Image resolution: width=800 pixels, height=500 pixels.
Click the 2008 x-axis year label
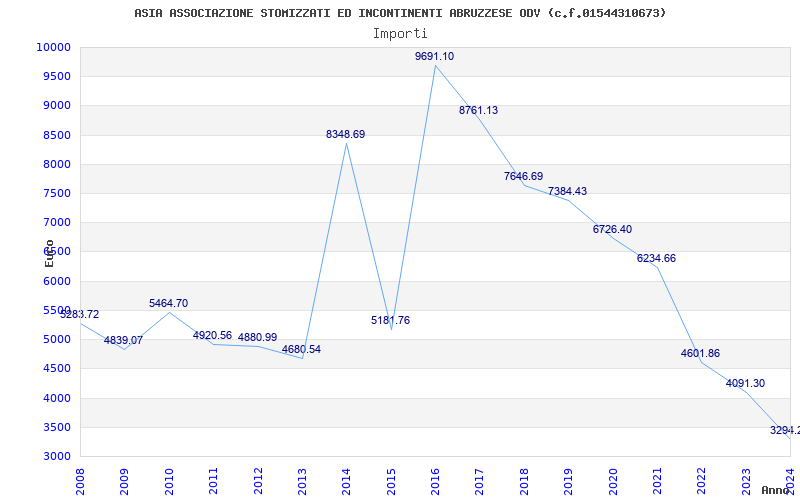[x=80, y=481]
